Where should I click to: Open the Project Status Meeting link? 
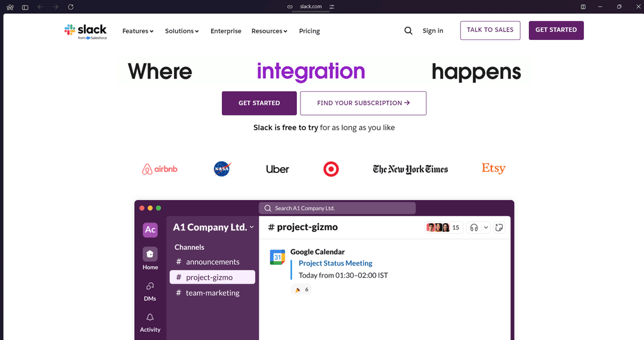click(x=335, y=263)
